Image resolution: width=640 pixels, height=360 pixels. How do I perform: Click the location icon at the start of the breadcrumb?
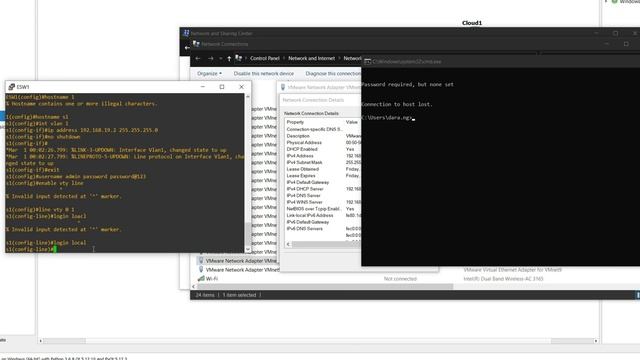(238, 58)
